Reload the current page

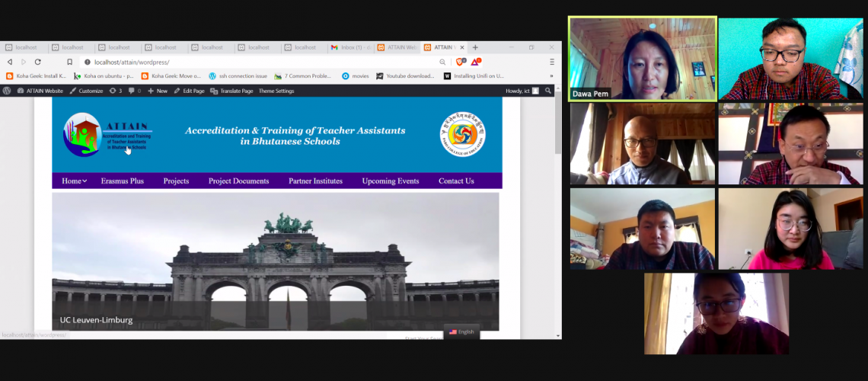(x=37, y=62)
